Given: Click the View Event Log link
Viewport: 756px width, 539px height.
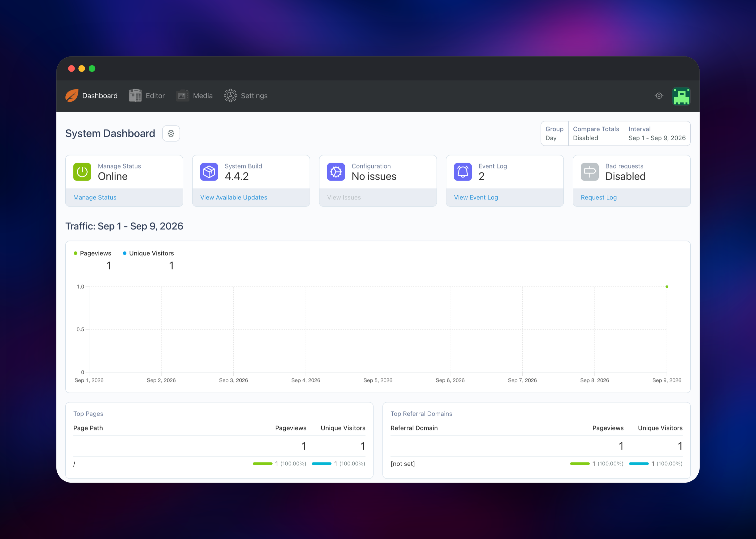Looking at the screenshot, I should 476,198.
